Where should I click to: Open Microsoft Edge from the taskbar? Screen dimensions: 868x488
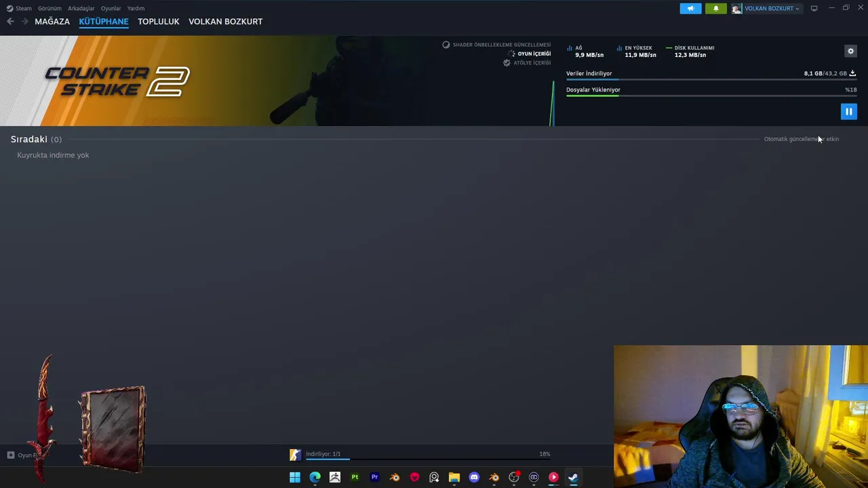point(315,477)
